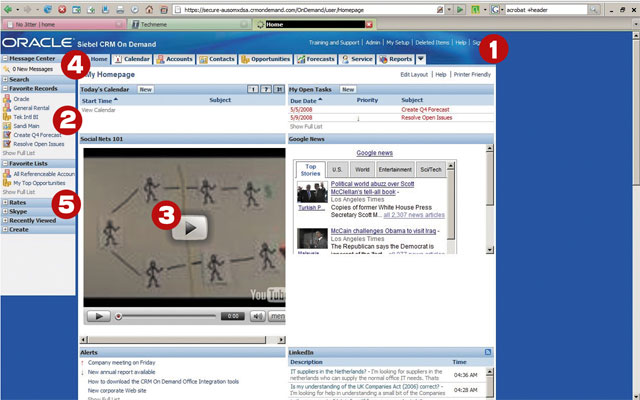The width and height of the screenshot is (640, 400).
Task: Play the Social Nets 101 video overlay button
Action: [x=189, y=228]
